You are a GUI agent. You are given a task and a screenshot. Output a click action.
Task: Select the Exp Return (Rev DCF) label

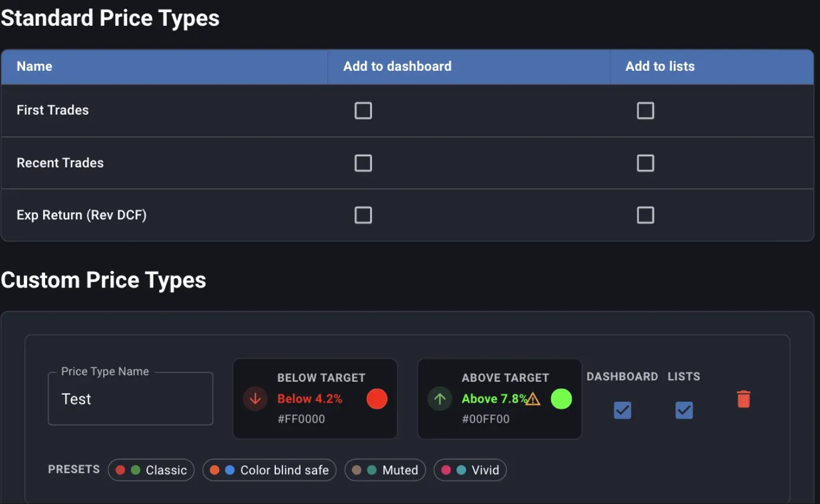81,215
